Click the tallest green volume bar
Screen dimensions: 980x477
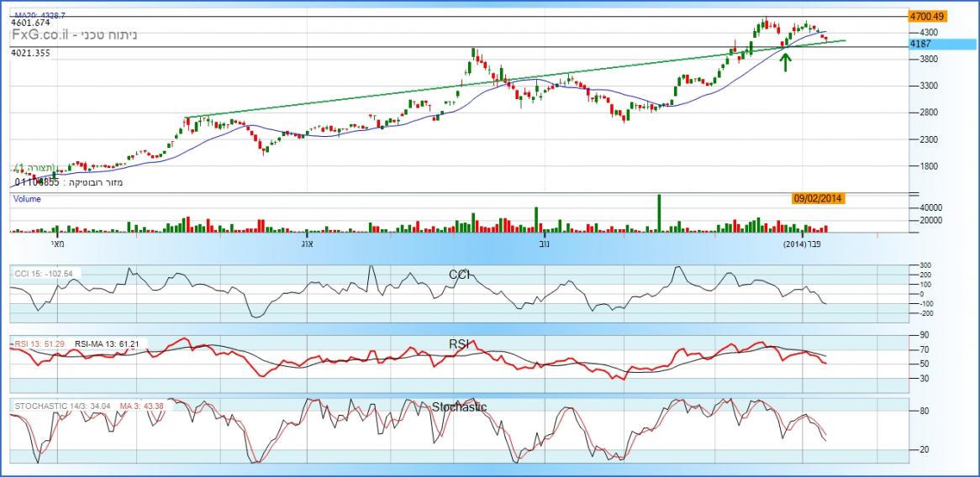pyautogui.click(x=659, y=213)
